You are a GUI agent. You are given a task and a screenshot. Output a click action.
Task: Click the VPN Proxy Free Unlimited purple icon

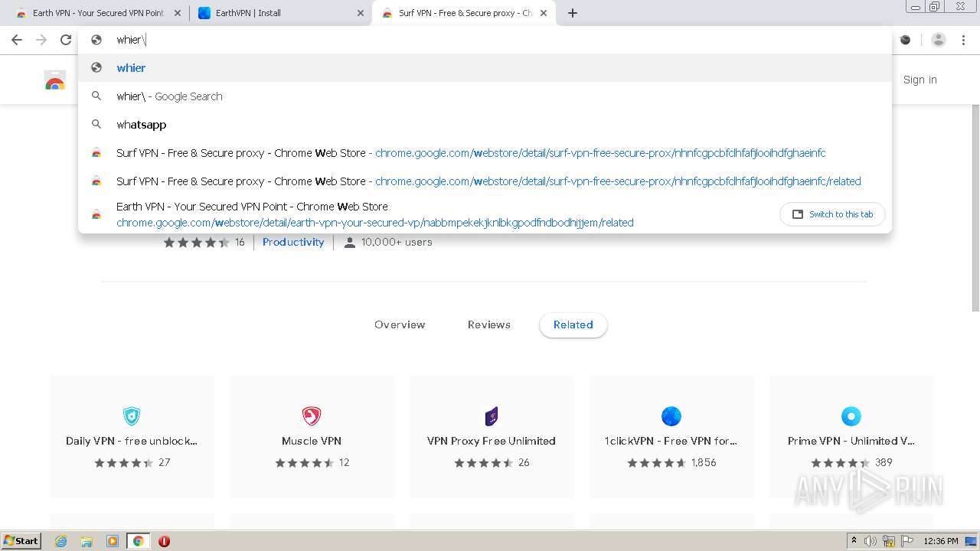point(492,416)
